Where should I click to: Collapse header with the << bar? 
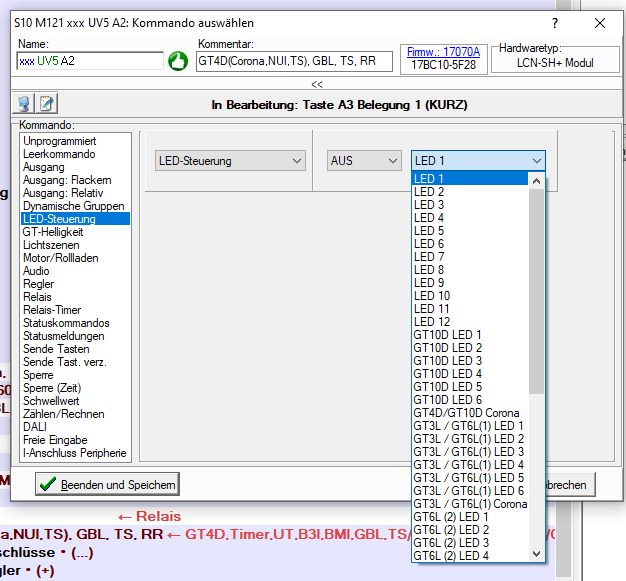[316, 84]
